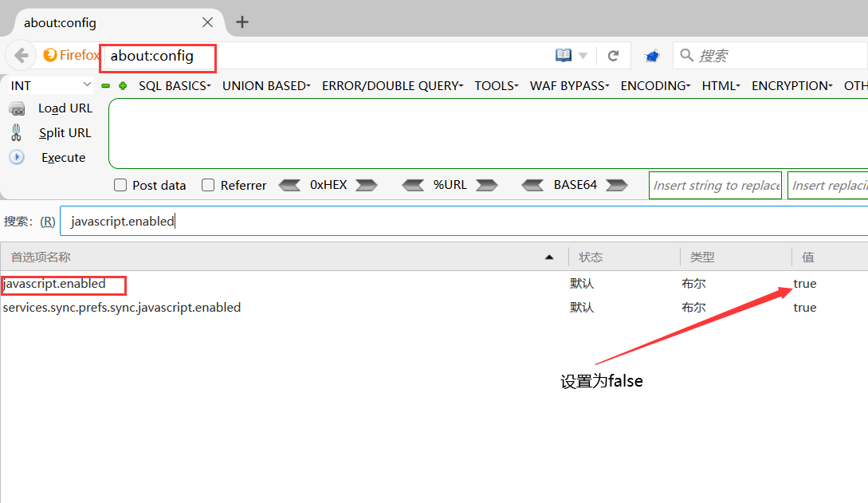This screenshot has height=503, width=868.
Task: Click the Load URL icon
Action: click(17, 108)
